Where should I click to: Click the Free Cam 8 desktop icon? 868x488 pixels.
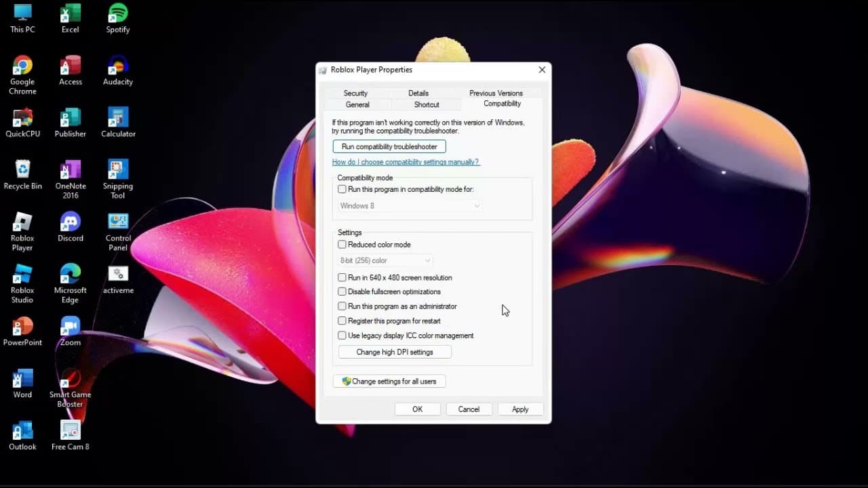[x=71, y=436]
